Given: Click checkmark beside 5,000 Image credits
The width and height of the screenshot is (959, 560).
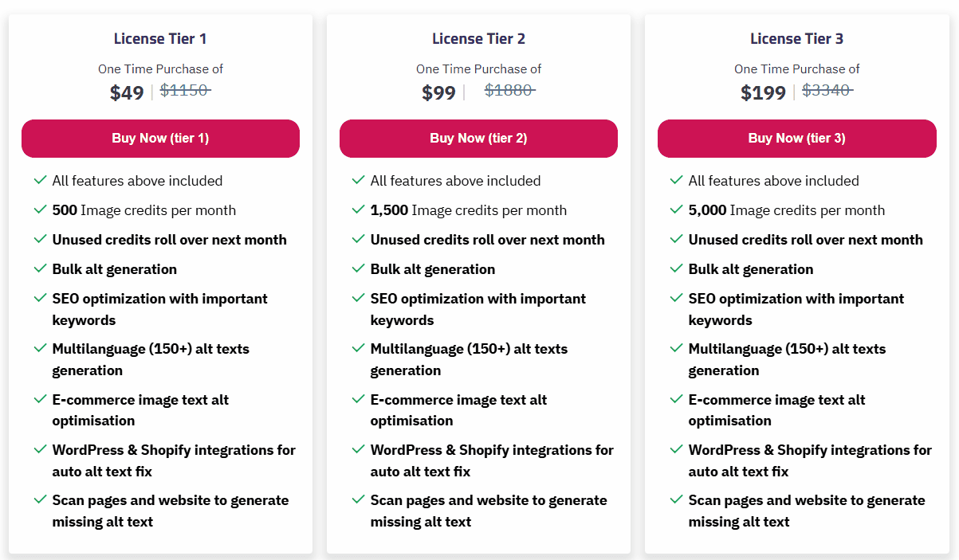Looking at the screenshot, I should click(676, 210).
